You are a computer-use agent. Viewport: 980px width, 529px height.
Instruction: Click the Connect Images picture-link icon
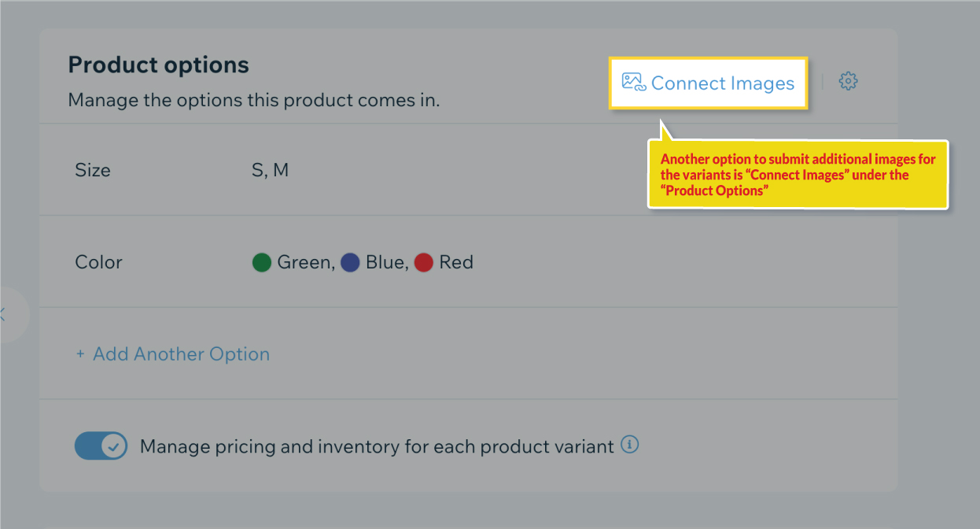pos(634,82)
